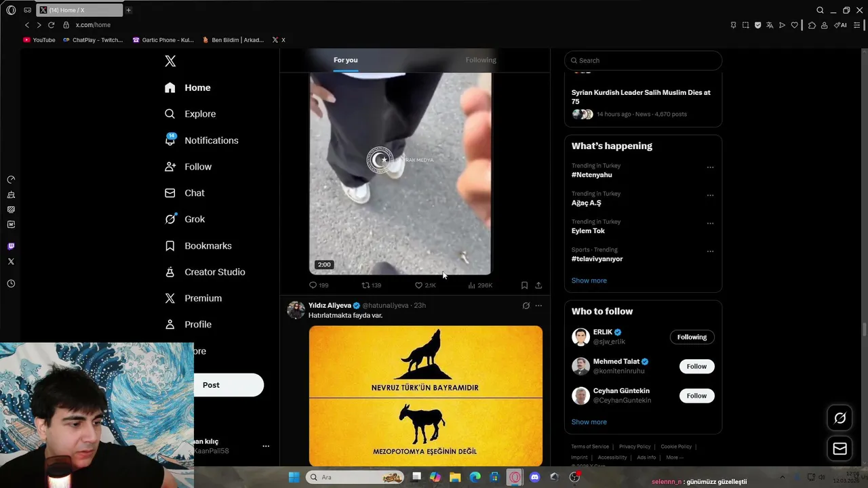View analytics of post with 296K views
The width and height of the screenshot is (868, 488).
(x=480, y=285)
